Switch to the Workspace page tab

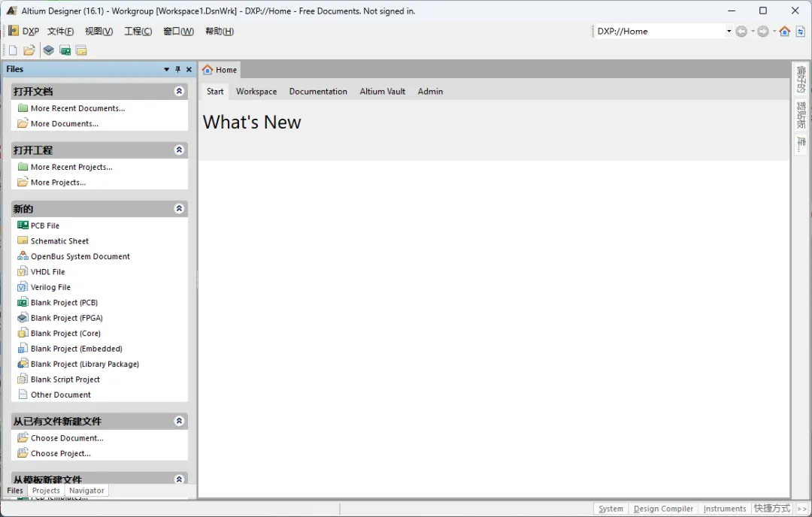[x=256, y=91]
